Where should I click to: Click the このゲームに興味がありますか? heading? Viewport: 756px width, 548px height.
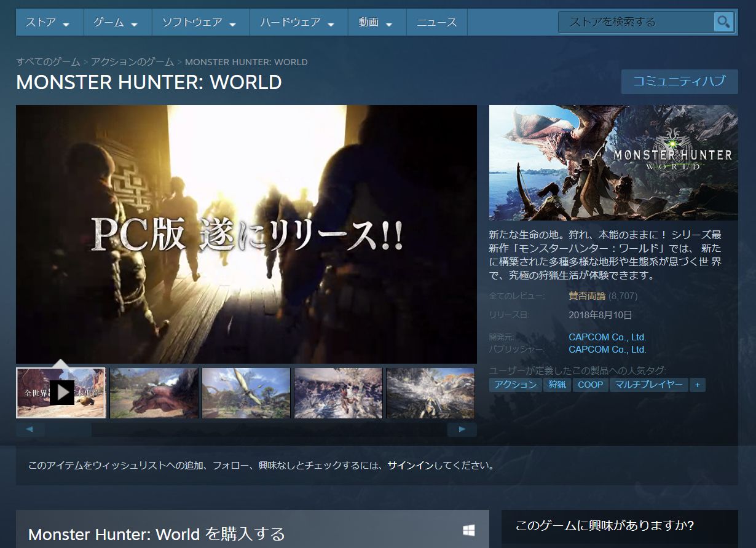point(604,526)
